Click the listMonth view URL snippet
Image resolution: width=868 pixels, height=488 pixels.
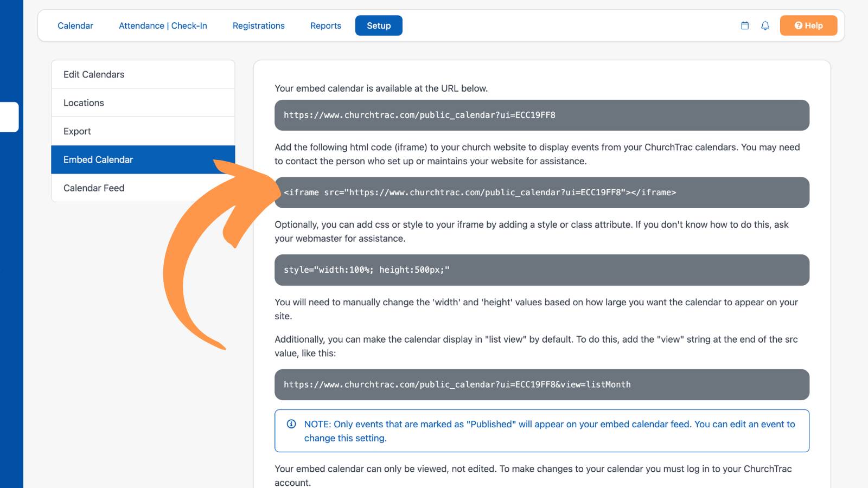click(542, 384)
